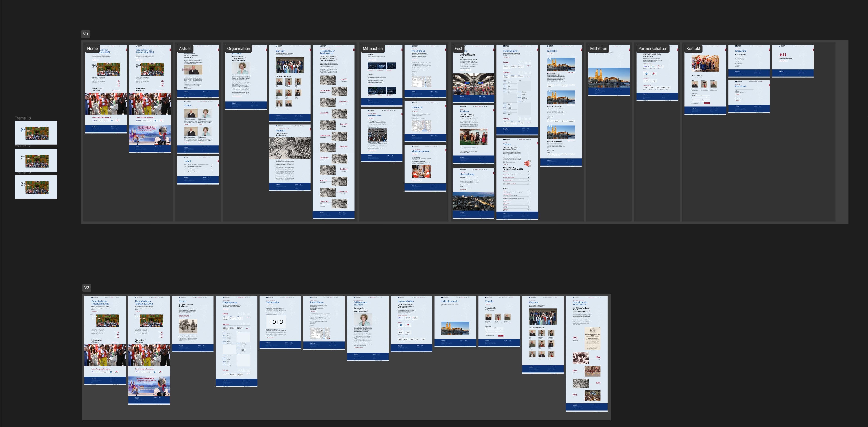Select the bottom thumbnail below Frame 17
This screenshot has height=427, width=868.
click(36, 187)
